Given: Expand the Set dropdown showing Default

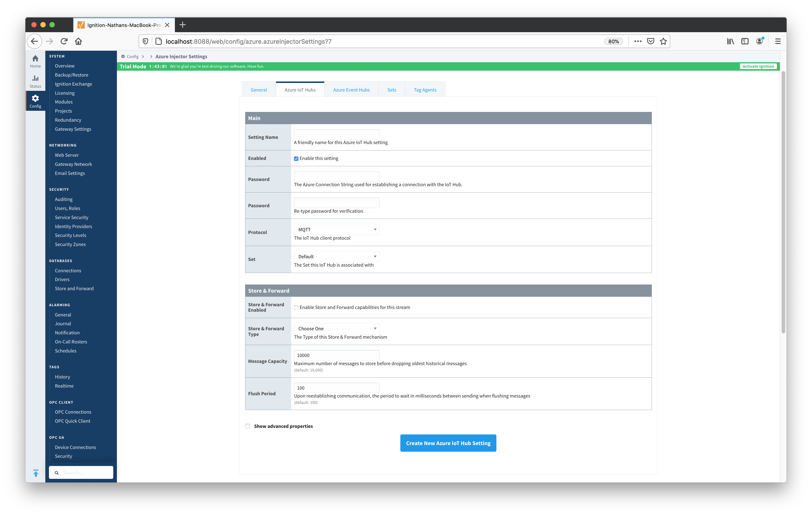Looking at the screenshot, I should click(336, 256).
